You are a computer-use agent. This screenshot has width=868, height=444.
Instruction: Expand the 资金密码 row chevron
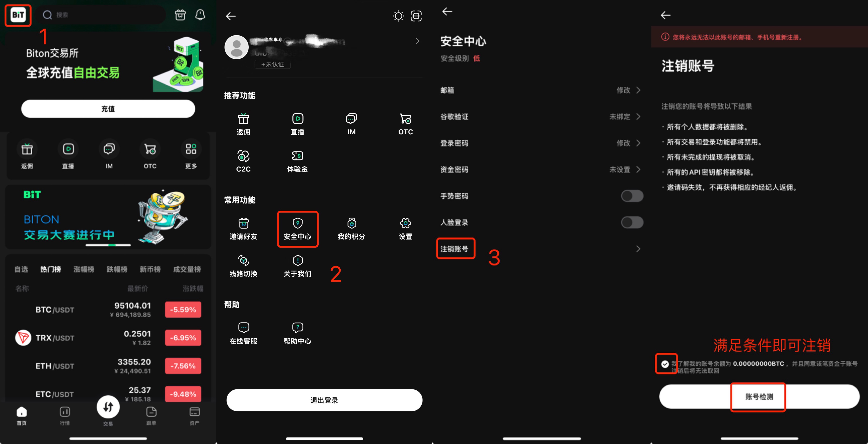(638, 170)
